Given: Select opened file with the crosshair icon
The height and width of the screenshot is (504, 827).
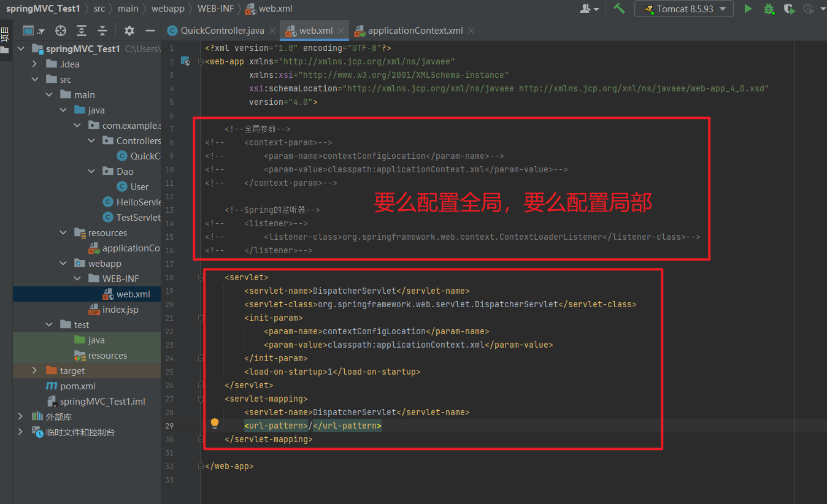Looking at the screenshot, I should click(x=60, y=31).
